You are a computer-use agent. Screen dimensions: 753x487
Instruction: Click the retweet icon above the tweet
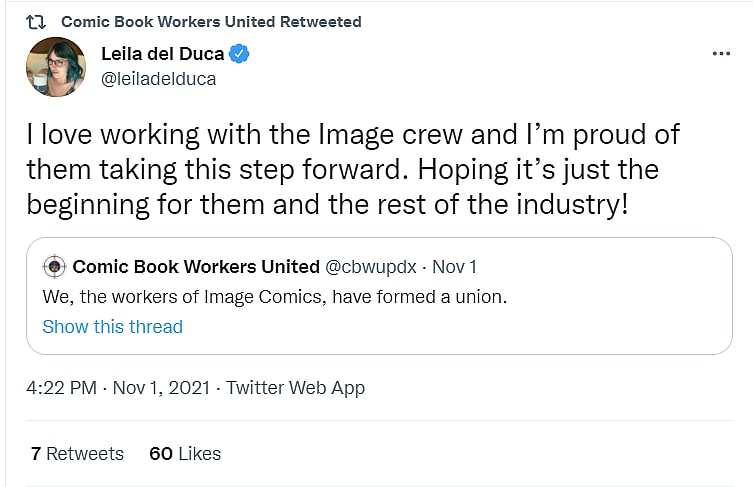[x=36, y=21]
